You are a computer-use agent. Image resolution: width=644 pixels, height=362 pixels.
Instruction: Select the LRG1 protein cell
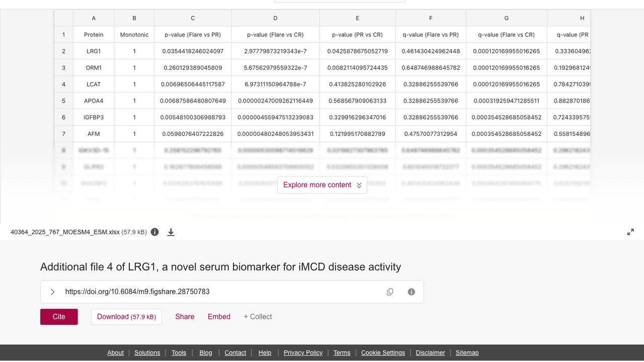coord(94,51)
